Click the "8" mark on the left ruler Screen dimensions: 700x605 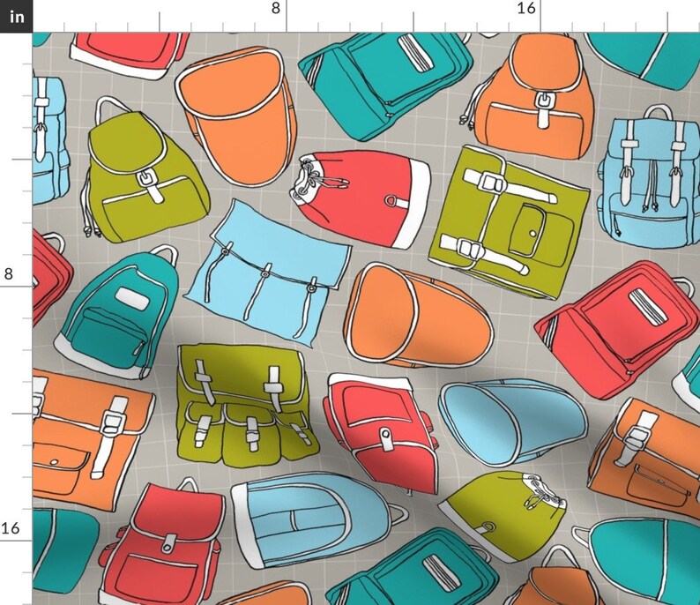point(9,273)
